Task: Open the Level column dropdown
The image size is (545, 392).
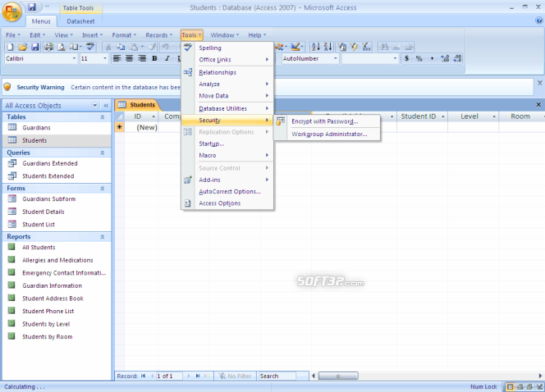Action: tap(494, 116)
